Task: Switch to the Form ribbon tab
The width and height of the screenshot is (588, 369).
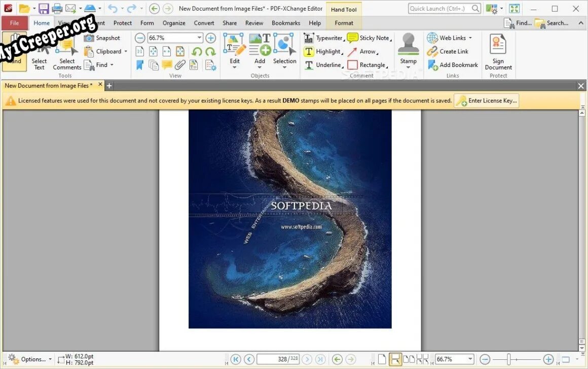Action: (147, 23)
